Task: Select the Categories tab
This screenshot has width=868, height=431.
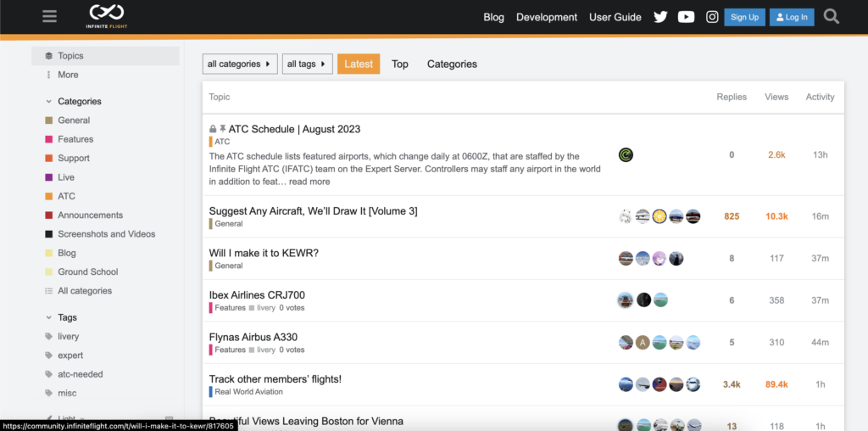Action: coord(452,64)
